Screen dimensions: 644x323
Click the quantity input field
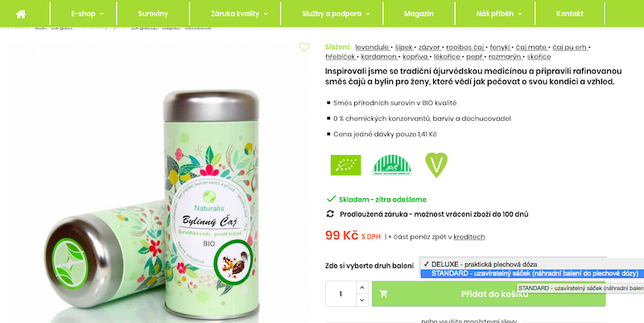tap(341, 294)
